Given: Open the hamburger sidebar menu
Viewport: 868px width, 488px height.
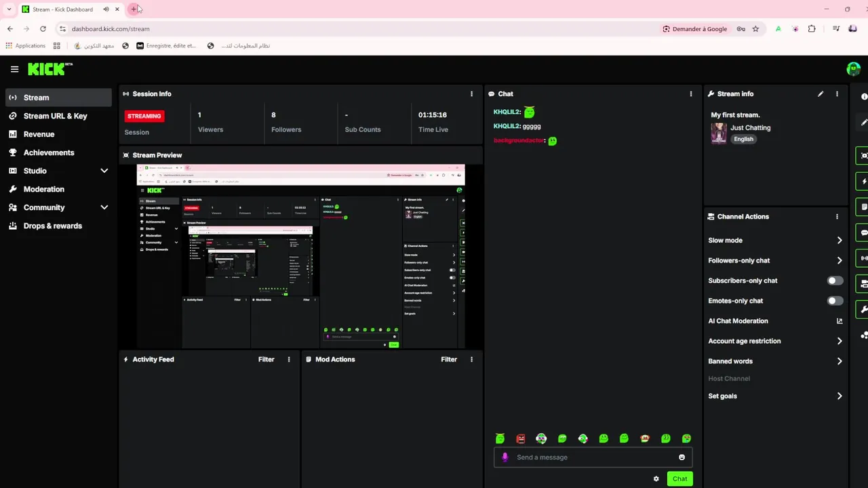Looking at the screenshot, I should pyautogui.click(x=14, y=69).
